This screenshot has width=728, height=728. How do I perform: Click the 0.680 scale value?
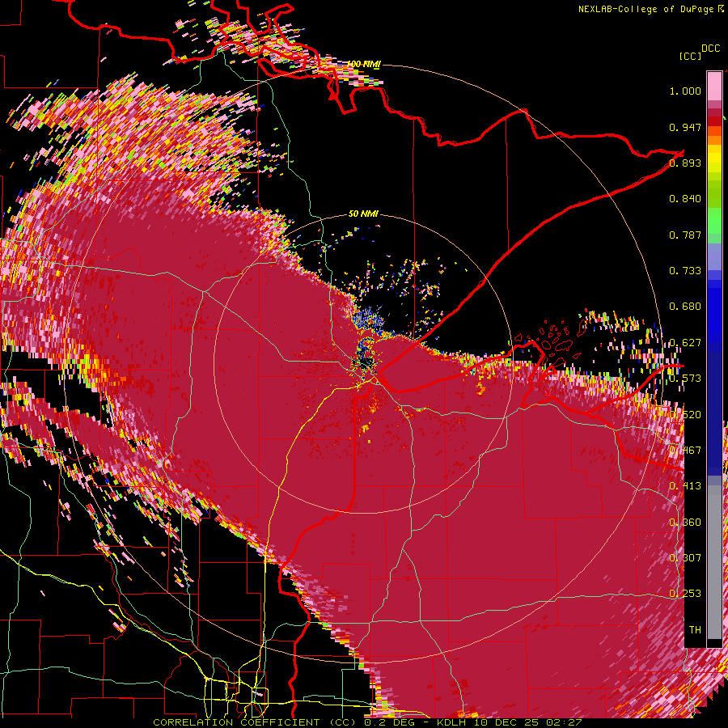pyautogui.click(x=685, y=307)
